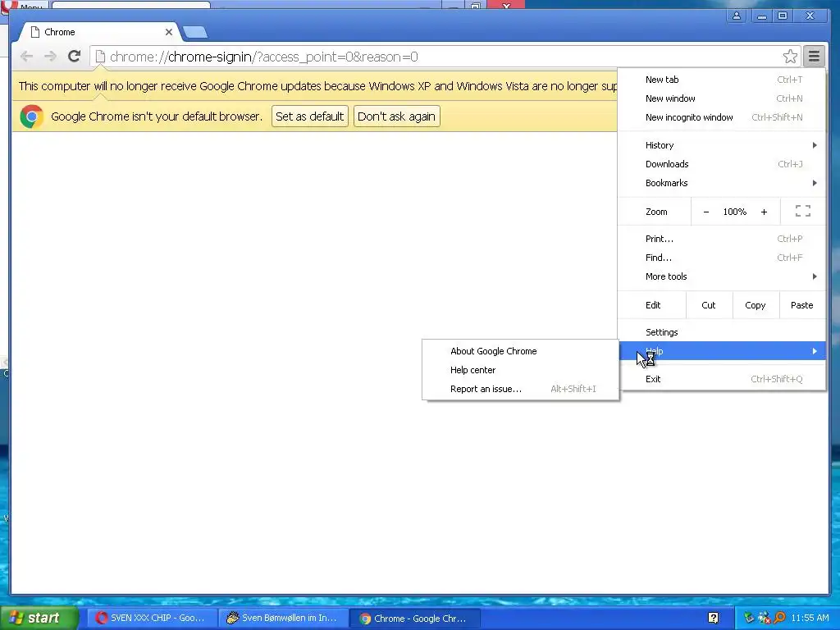The image size is (840, 630).
Task: Open a new tab via tab strip button
Action: tap(195, 33)
